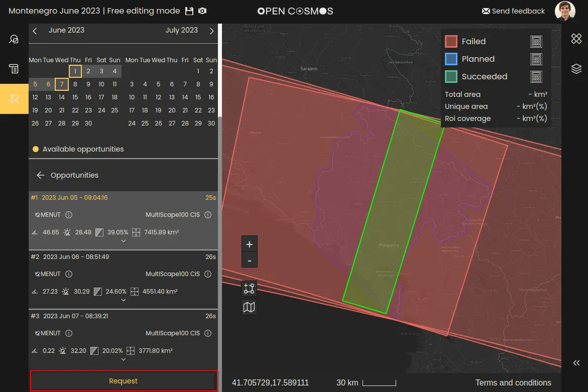Click the red Failed color swatch
This screenshot has height=392, width=588.
click(451, 42)
